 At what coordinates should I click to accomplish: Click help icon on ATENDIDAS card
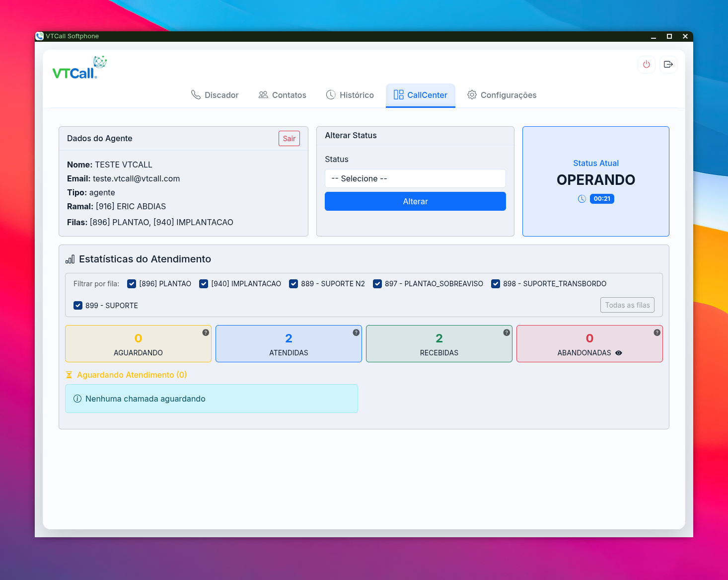pyautogui.click(x=356, y=332)
